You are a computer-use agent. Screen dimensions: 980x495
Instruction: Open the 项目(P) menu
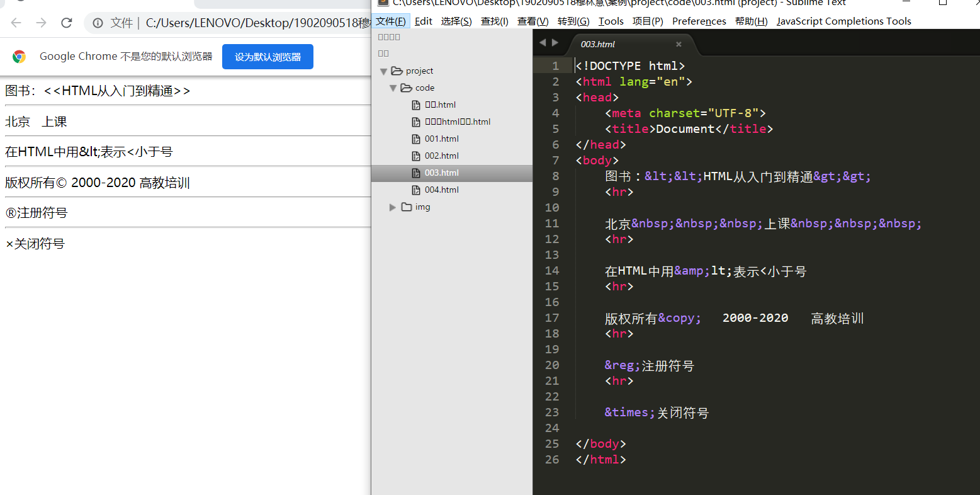pyautogui.click(x=648, y=21)
